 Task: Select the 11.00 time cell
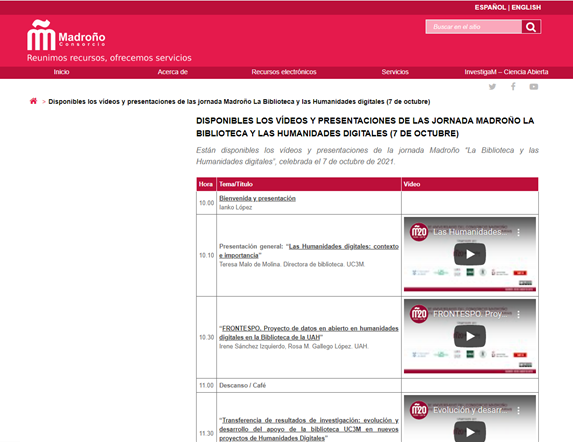(206, 385)
